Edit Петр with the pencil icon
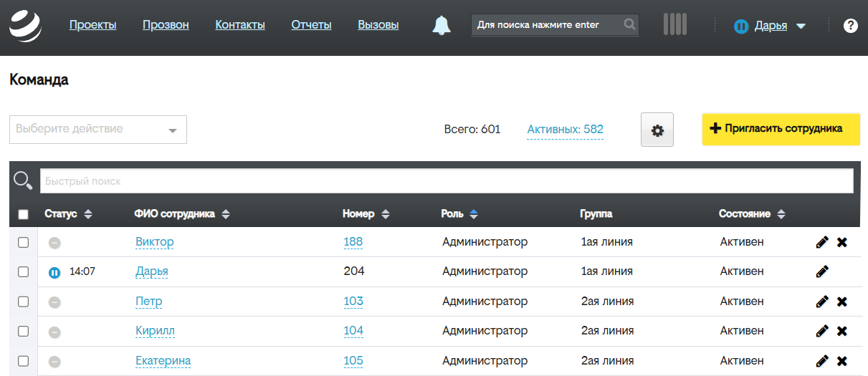The width and height of the screenshot is (868, 376). click(x=822, y=302)
